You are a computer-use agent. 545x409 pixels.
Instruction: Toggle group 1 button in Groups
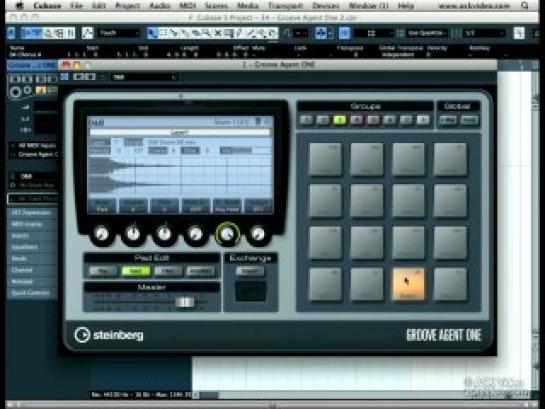pyautogui.click(x=306, y=120)
